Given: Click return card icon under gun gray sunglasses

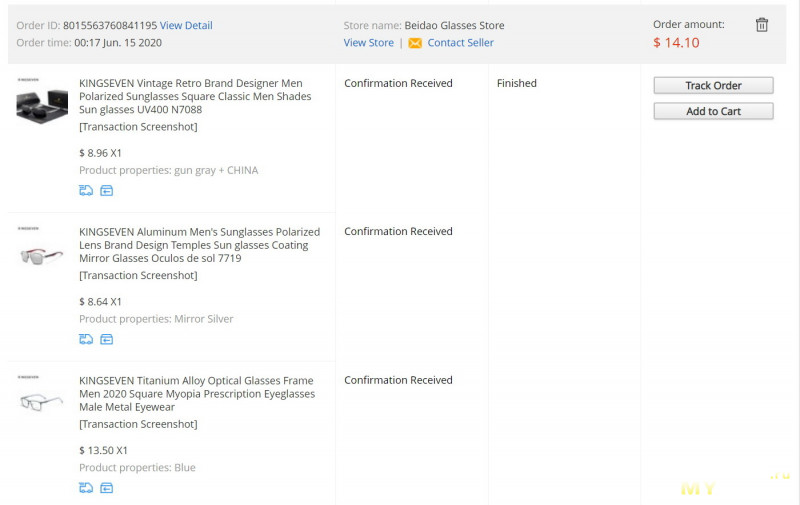Looking at the screenshot, I should pyautogui.click(x=107, y=191).
